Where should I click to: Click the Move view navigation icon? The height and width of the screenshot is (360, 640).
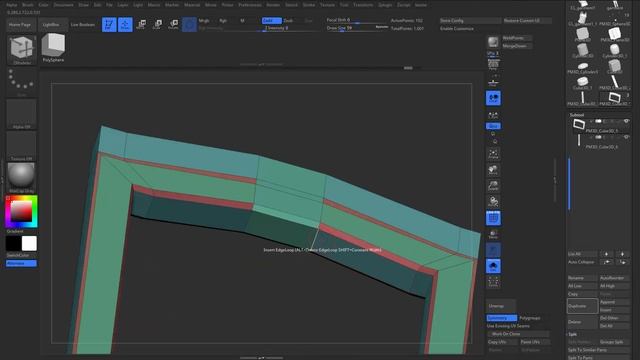coord(493,170)
